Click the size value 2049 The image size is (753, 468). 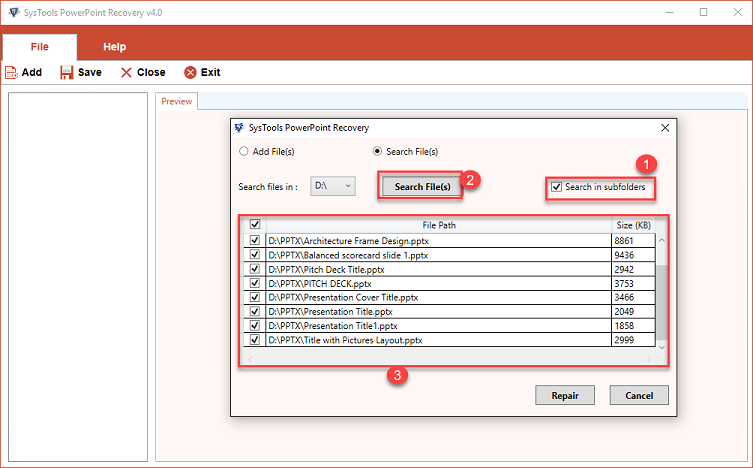pyautogui.click(x=624, y=312)
